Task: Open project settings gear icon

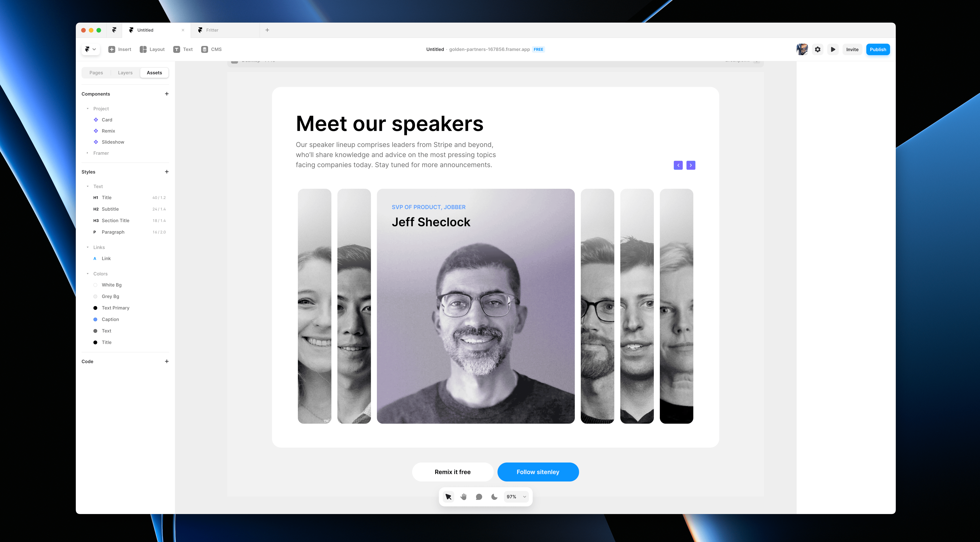Action: pos(817,49)
